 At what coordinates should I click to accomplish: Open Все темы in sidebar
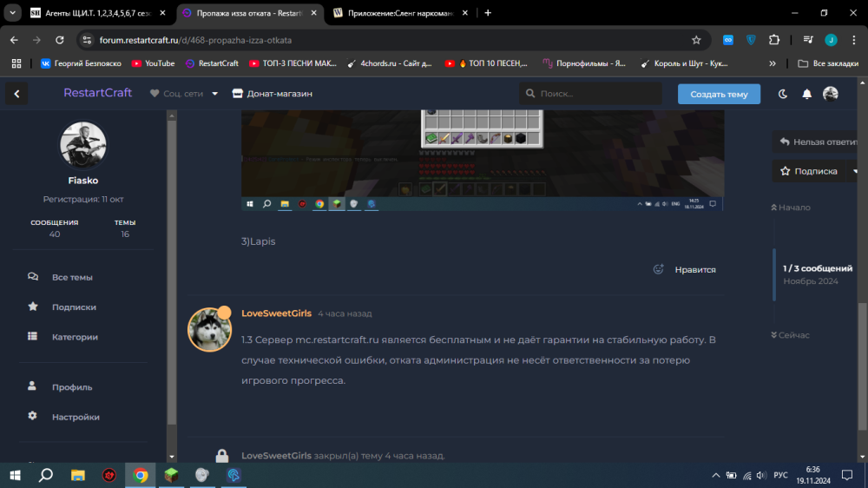coord(72,277)
